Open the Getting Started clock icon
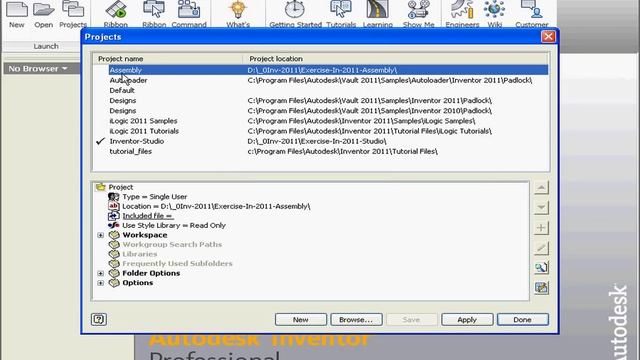The image size is (640, 360). pos(295,9)
